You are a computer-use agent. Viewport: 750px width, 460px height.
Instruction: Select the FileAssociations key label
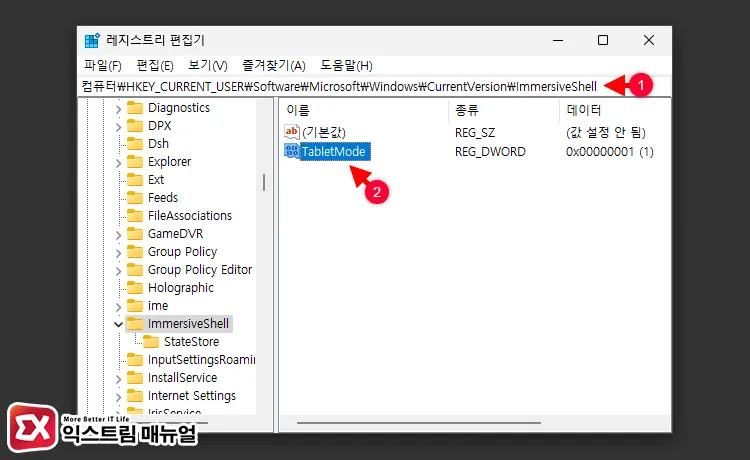(190, 216)
